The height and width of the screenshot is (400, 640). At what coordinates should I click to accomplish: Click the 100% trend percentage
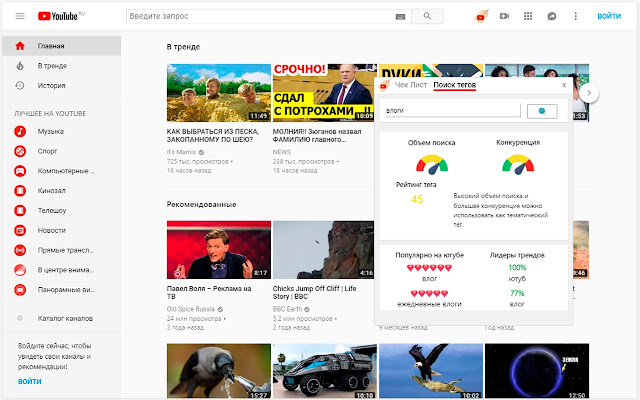(x=517, y=267)
